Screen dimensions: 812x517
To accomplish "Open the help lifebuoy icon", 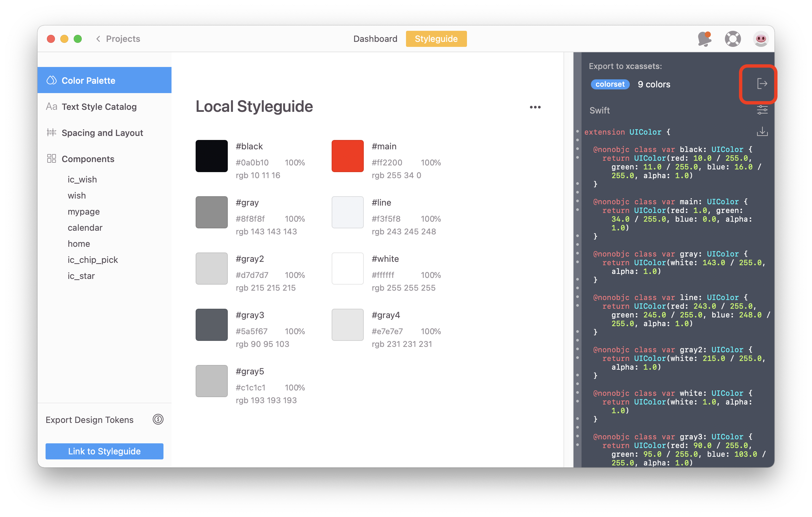I will pyautogui.click(x=732, y=39).
